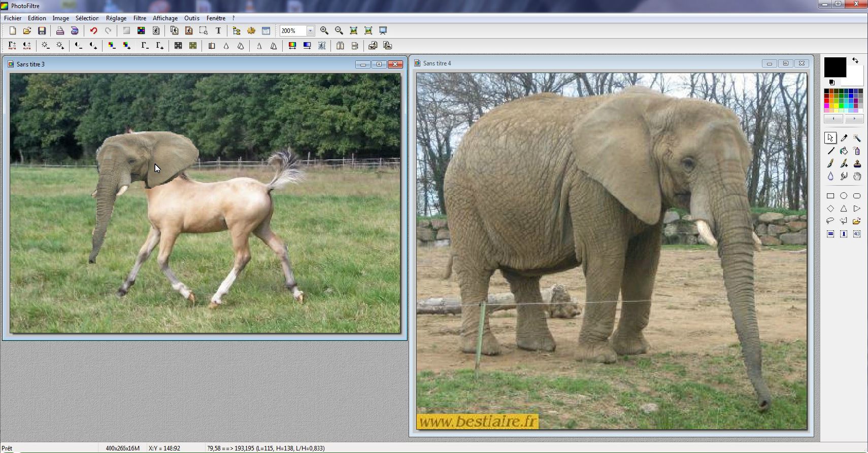Click the Hue variation rainbow icon
This screenshot has height=453, width=868.
292,46
